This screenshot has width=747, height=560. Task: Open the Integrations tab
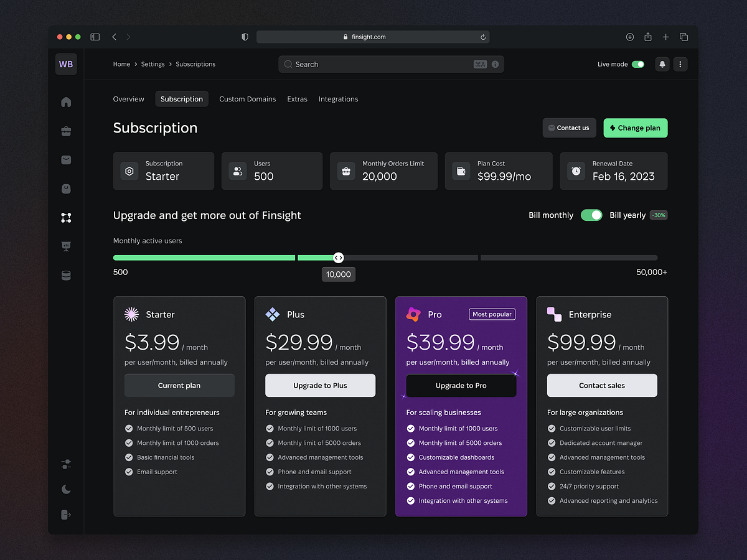[x=338, y=99]
